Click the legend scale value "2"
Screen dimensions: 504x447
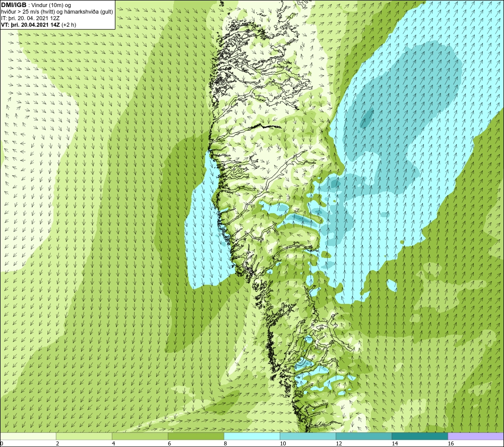click(x=57, y=444)
